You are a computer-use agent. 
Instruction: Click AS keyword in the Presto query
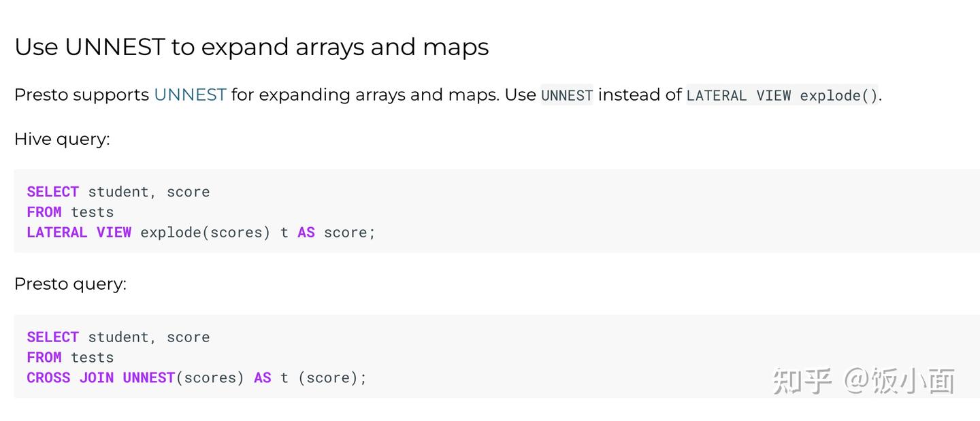coord(263,378)
